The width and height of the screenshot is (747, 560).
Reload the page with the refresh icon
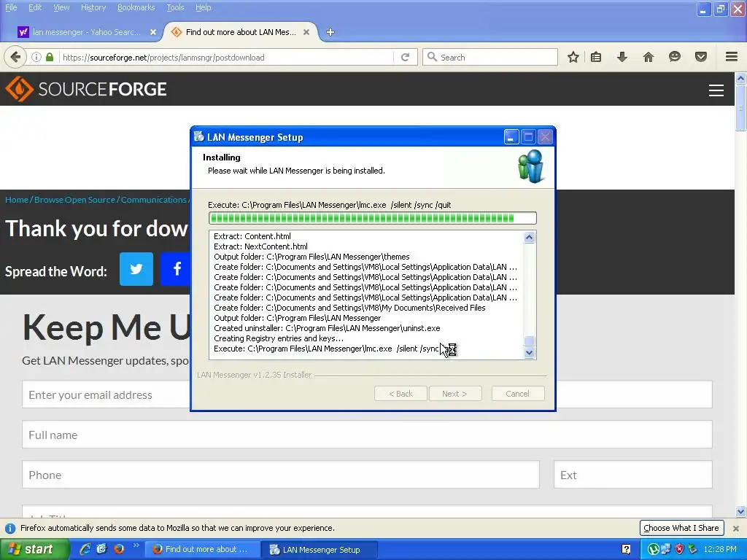click(406, 57)
